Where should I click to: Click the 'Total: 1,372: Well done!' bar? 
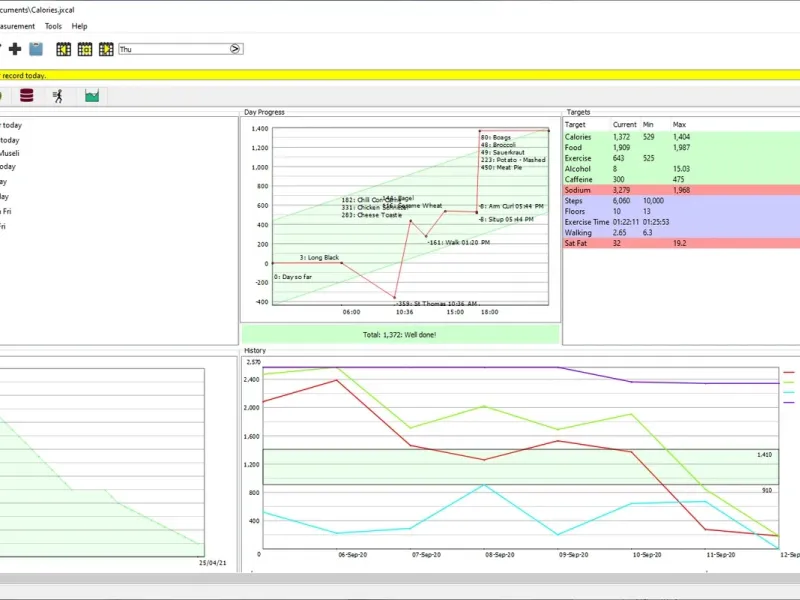point(400,335)
